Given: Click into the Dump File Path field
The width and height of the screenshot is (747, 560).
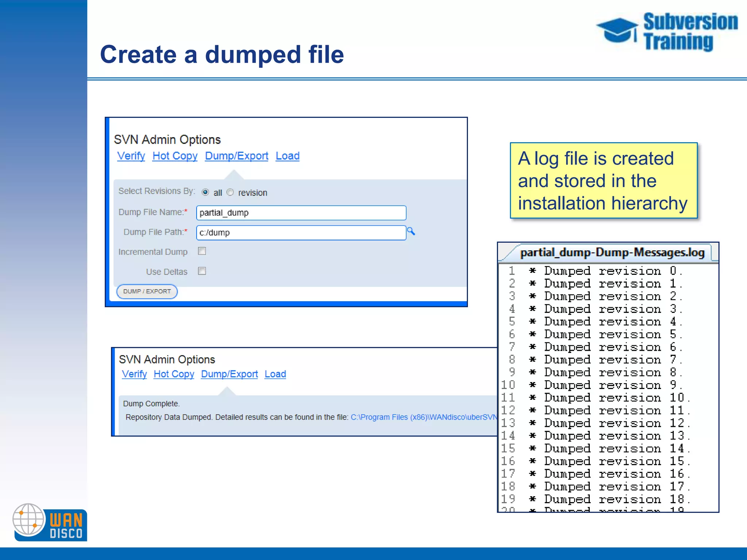Looking at the screenshot, I should 301,233.
